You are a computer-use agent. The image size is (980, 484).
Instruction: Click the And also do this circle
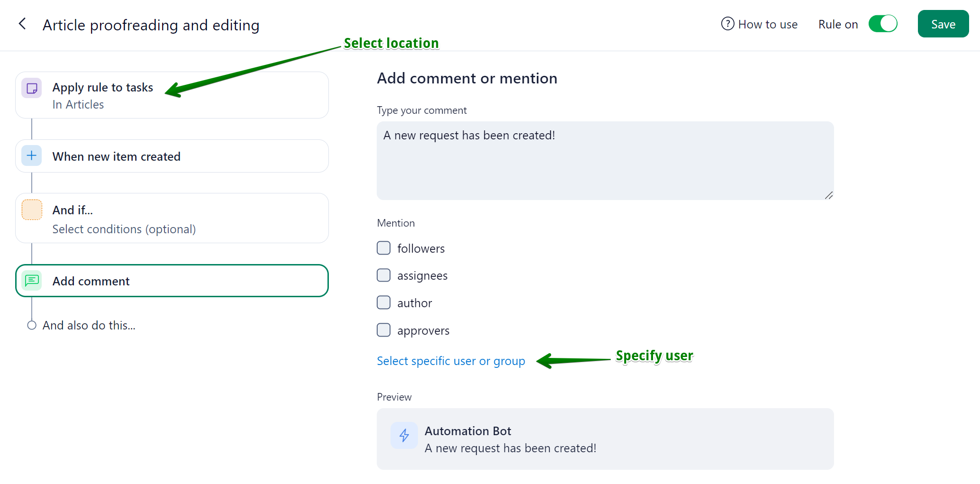[32, 325]
